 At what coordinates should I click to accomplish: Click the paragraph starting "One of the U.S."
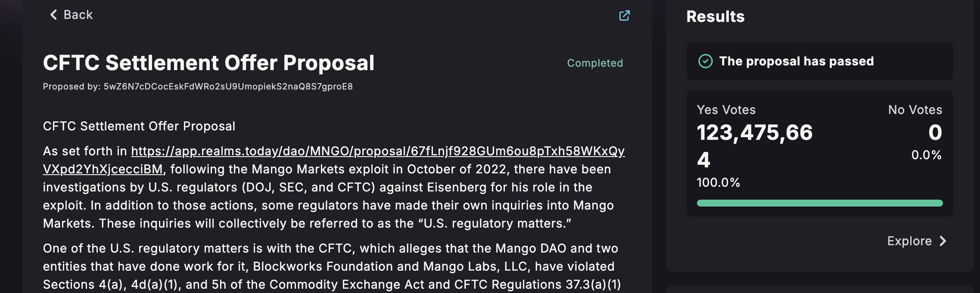pos(330,266)
